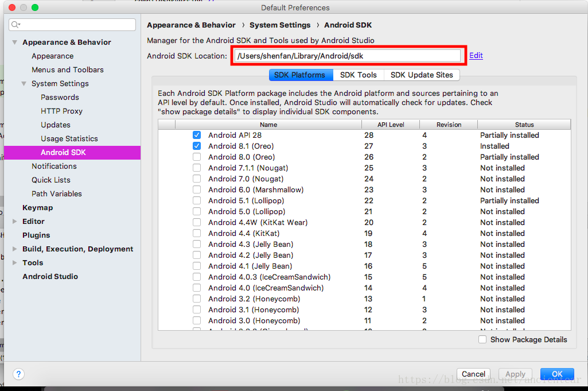Select the Android 4.2 (Jelly Bean) row name
Screen dimensions: 588x391
point(251,255)
